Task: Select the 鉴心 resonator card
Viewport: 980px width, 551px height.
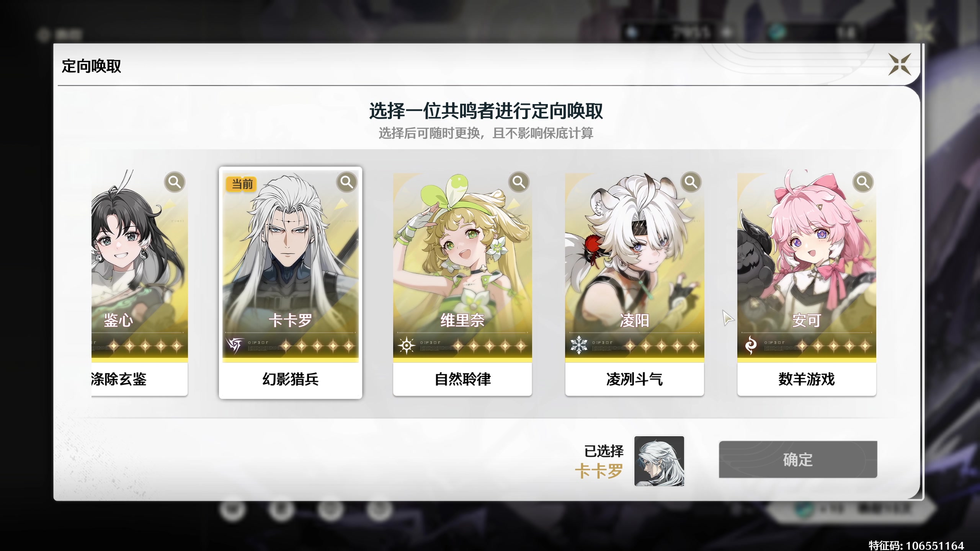Action: click(140, 283)
